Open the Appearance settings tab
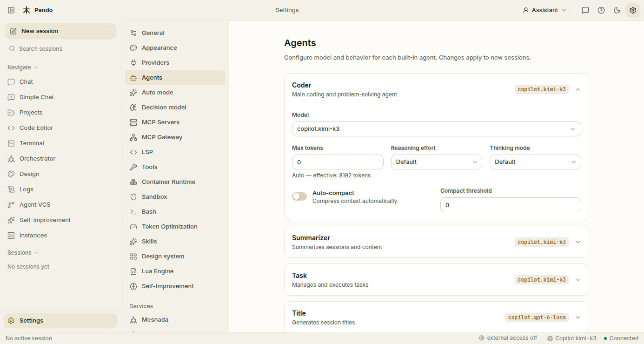644x344 pixels. click(x=175, y=48)
